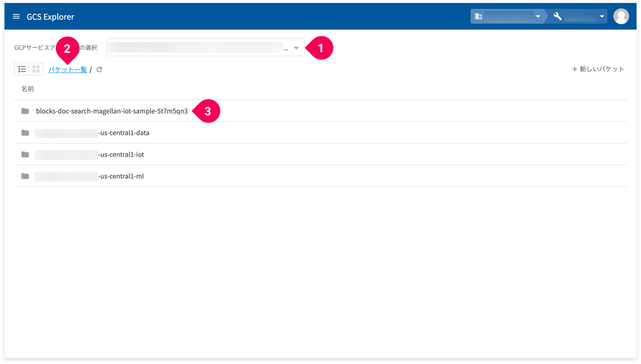Click the GCS Explorer title
Screen dimensions: 641x364
point(50,17)
